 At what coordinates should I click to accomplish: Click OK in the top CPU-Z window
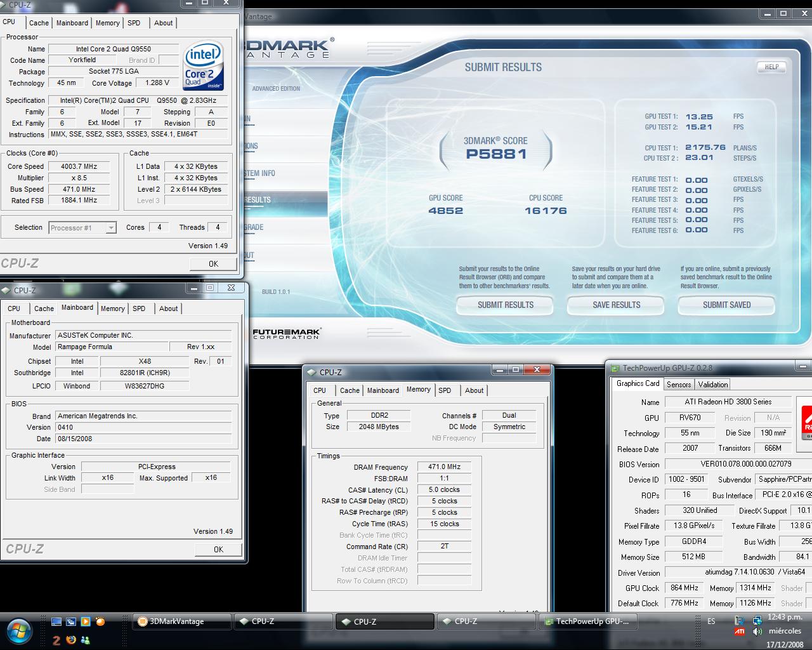click(x=213, y=264)
